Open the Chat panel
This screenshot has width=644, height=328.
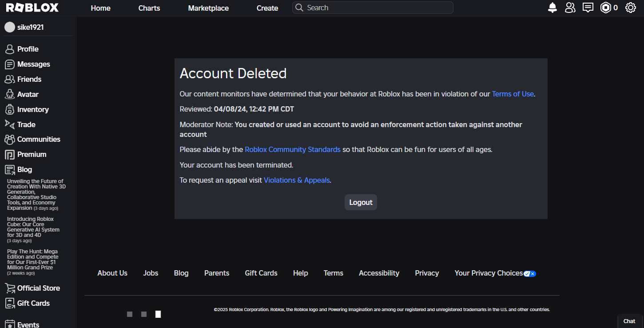pyautogui.click(x=629, y=321)
